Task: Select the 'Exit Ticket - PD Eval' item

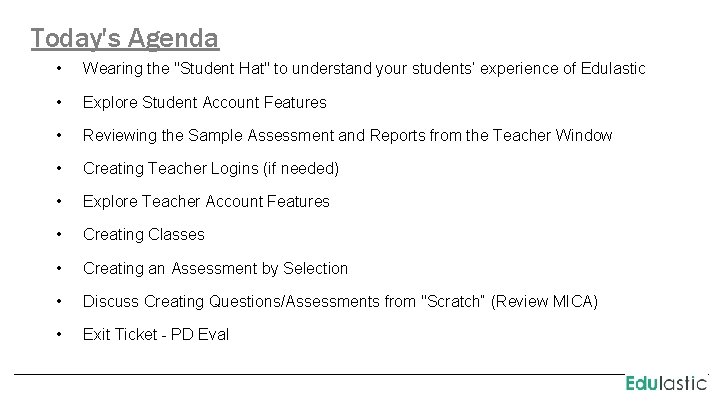Action: pos(155,334)
